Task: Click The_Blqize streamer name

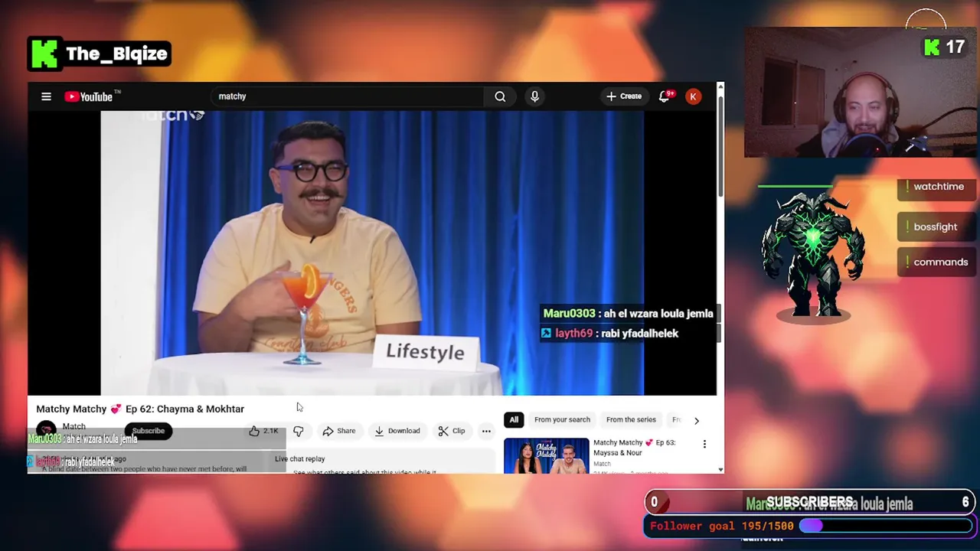Action: (x=116, y=54)
